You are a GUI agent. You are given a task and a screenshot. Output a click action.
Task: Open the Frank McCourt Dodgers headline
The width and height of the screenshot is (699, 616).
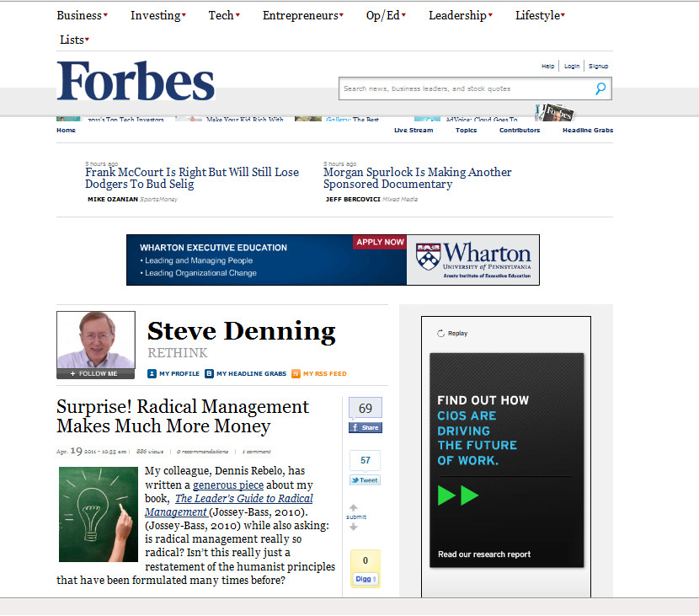[192, 178]
